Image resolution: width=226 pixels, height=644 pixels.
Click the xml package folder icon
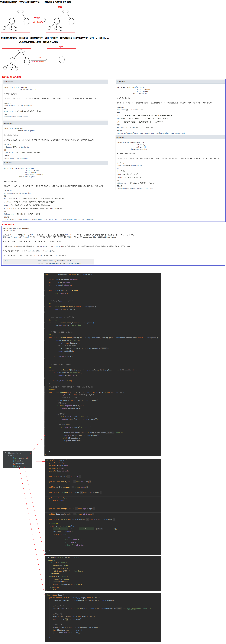click(x=11, y=456)
